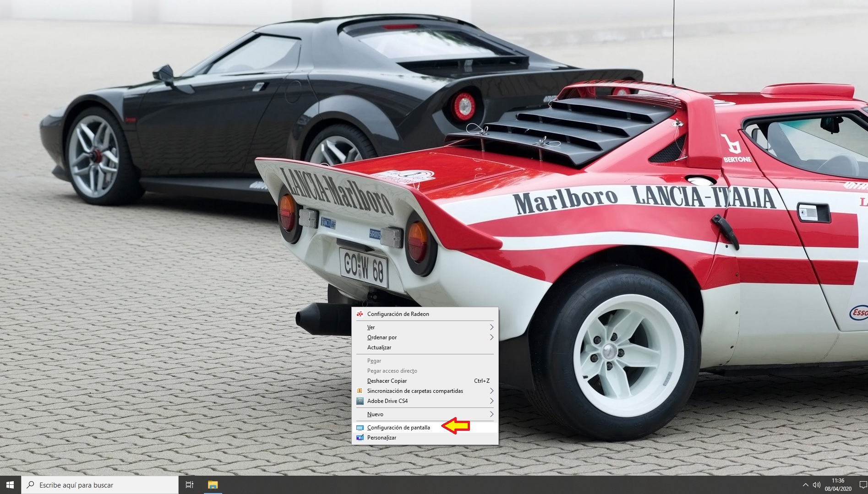Image resolution: width=868 pixels, height=494 pixels.
Task: Open the Ordenar por submenu
Action: (x=425, y=337)
